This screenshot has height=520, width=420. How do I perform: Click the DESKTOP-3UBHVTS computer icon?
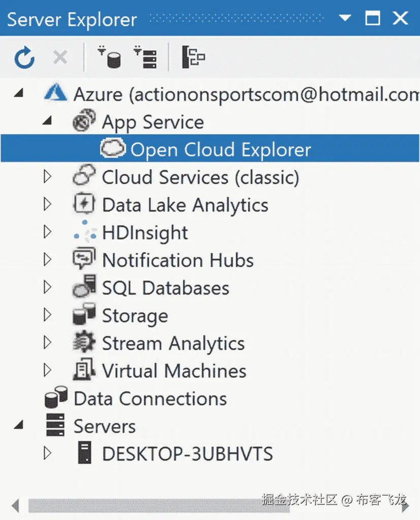point(85,452)
